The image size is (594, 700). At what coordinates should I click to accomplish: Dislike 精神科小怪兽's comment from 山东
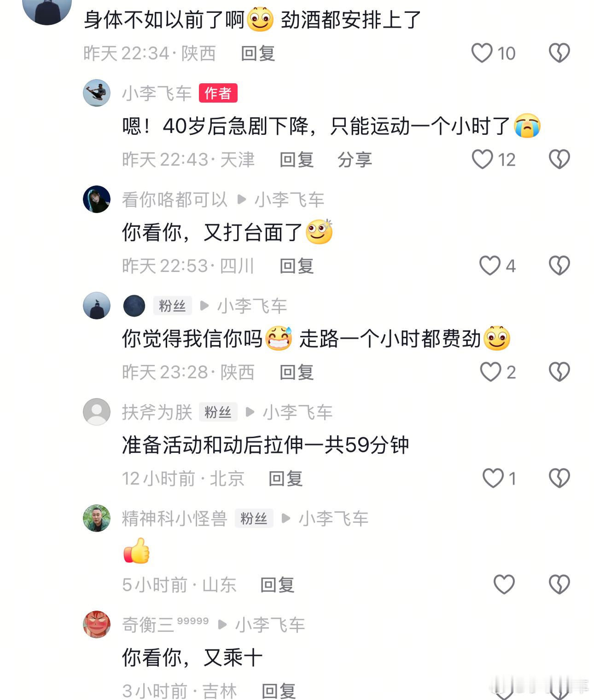559,584
